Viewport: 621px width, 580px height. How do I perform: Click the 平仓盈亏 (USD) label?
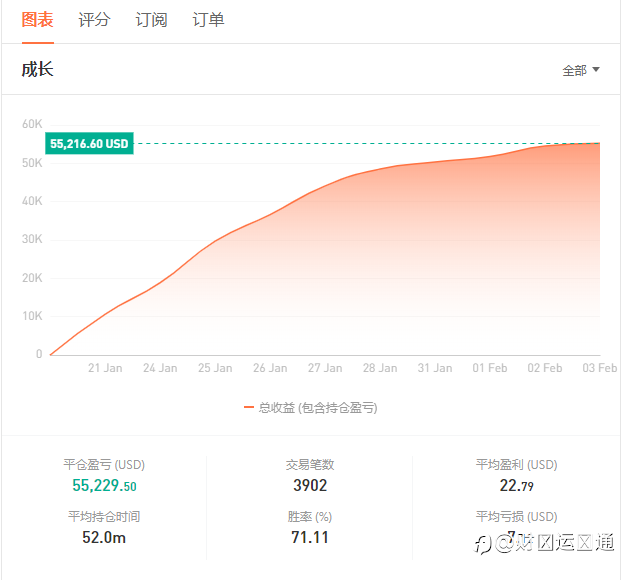tap(104, 464)
